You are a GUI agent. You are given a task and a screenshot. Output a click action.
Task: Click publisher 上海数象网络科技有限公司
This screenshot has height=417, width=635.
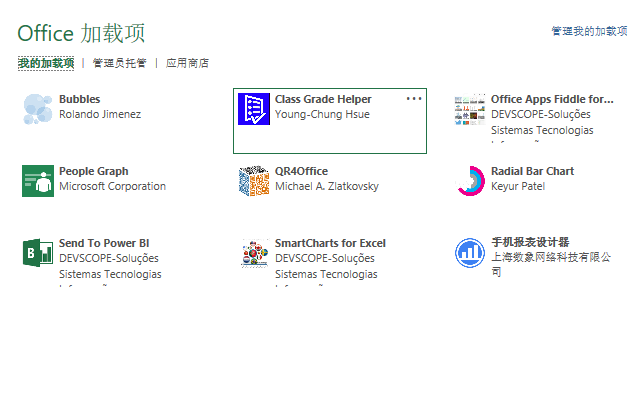[551, 264]
